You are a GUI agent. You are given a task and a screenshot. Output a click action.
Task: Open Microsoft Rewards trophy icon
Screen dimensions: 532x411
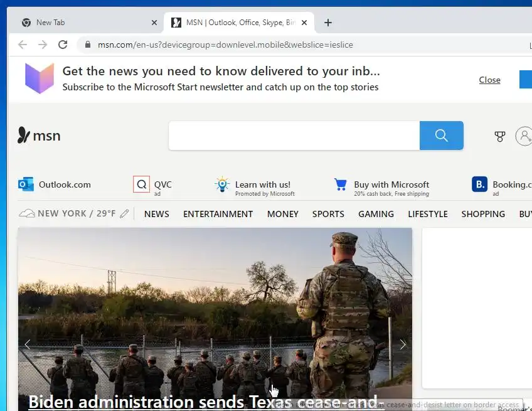[x=499, y=136]
